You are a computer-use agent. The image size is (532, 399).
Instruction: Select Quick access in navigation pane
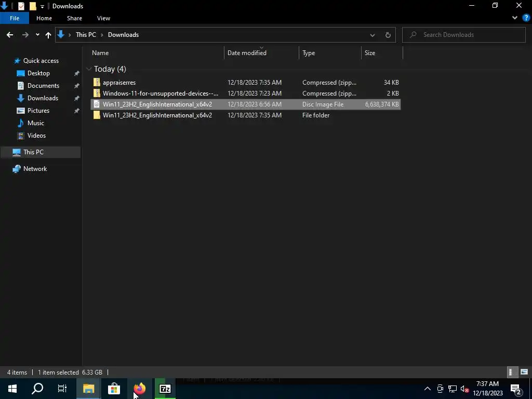click(x=41, y=61)
